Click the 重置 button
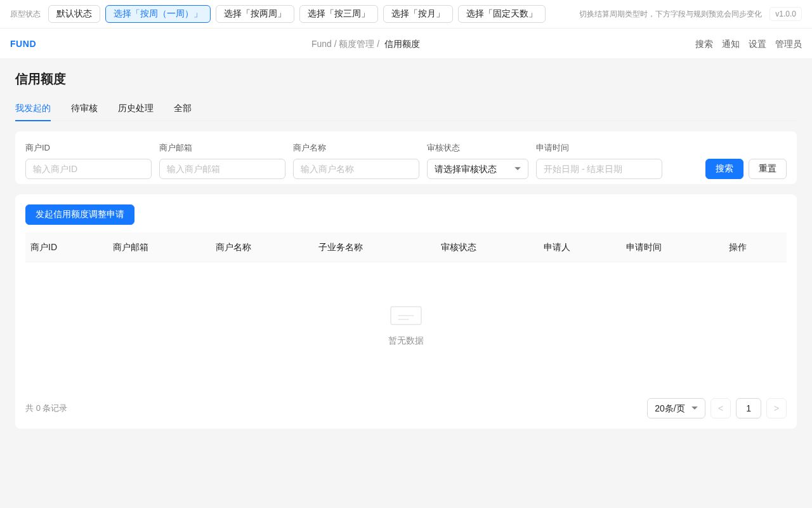 point(768,169)
